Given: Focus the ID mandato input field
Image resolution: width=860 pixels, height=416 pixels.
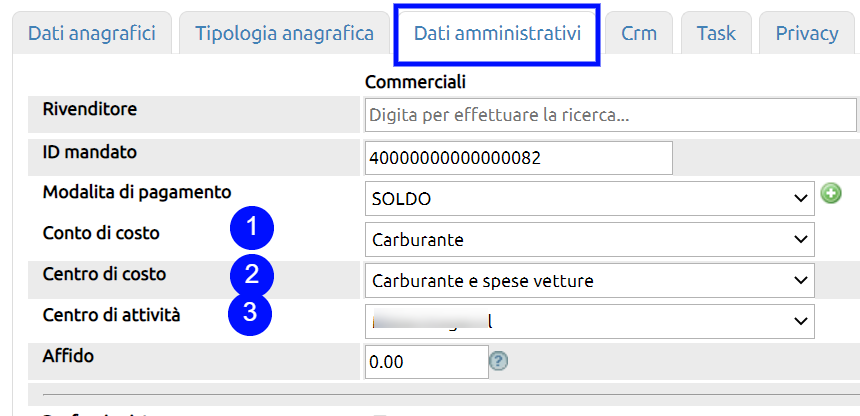Looking at the screenshot, I should (519, 158).
